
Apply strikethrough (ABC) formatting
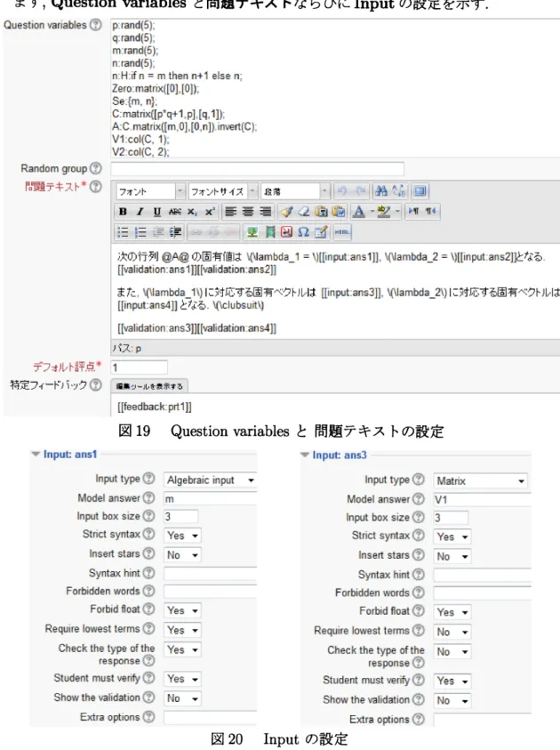(x=175, y=212)
